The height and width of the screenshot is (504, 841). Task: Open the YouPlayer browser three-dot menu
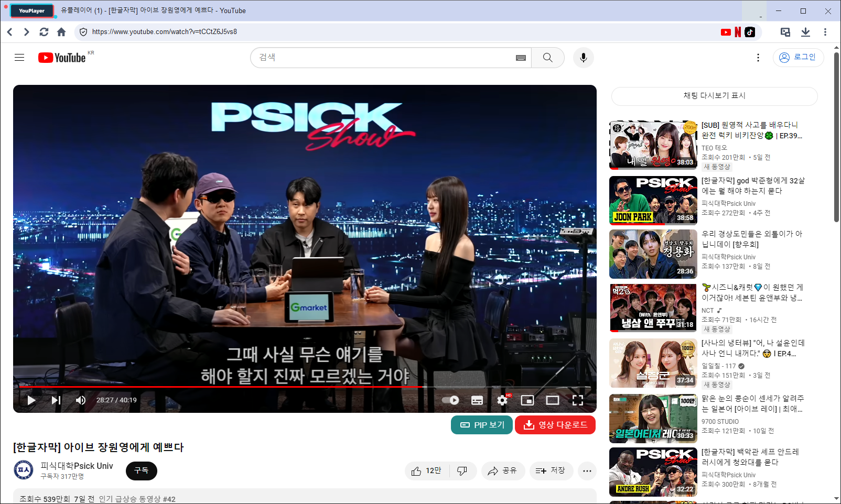coord(825,32)
